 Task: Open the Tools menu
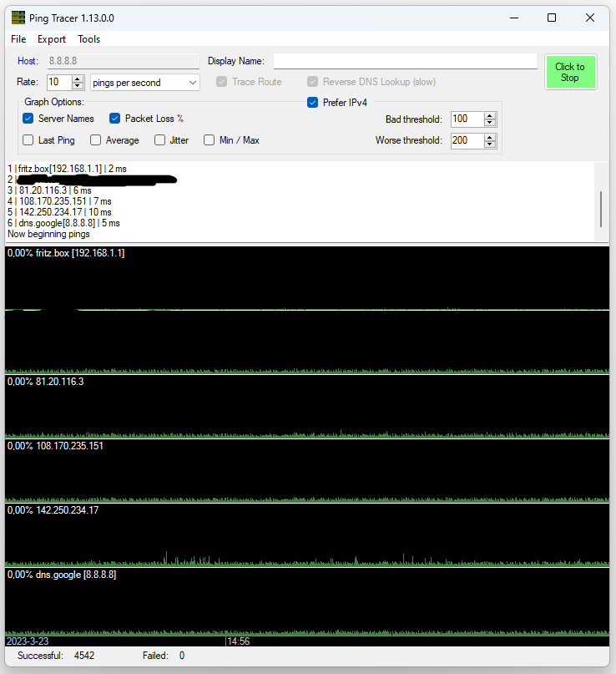click(89, 39)
